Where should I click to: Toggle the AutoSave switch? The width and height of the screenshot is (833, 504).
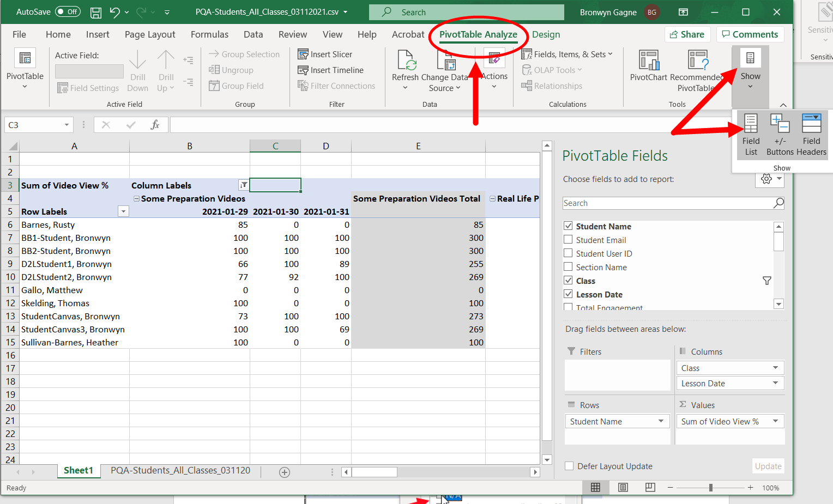click(68, 12)
